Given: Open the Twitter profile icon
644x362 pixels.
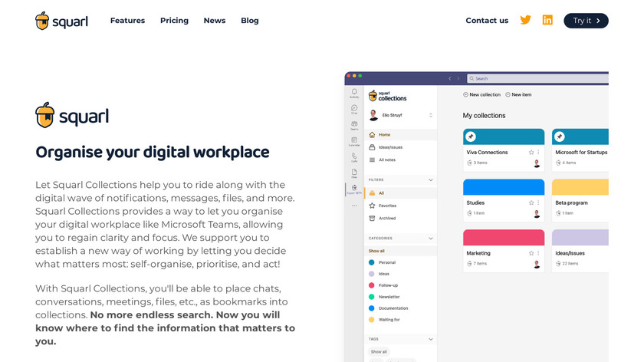Looking at the screenshot, I should pos(525,20).
